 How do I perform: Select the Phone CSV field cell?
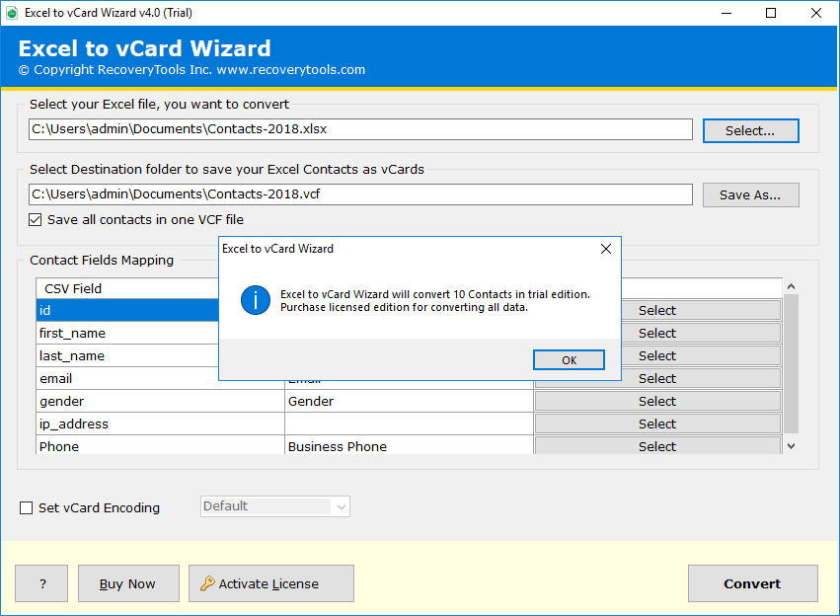point(160,445)
